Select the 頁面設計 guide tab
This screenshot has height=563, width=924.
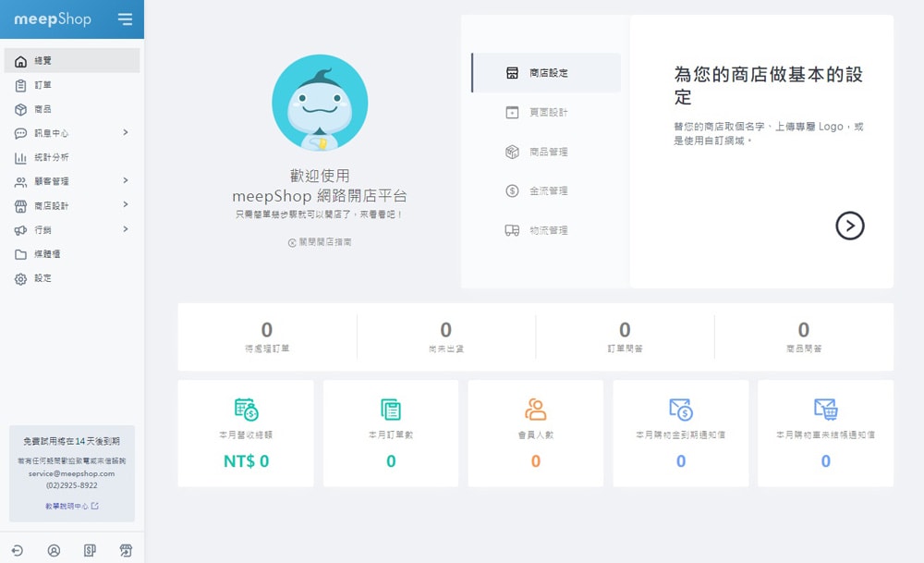click(x=546, y=112)
